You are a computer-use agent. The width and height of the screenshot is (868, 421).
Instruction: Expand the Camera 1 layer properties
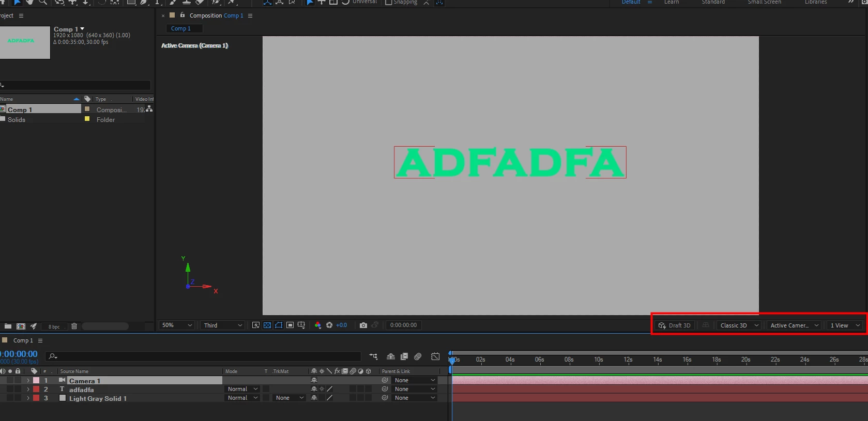pos(28,380)
